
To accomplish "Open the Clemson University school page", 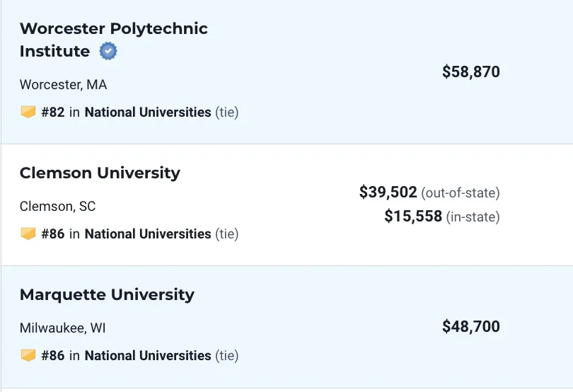I will coord(100,173).
